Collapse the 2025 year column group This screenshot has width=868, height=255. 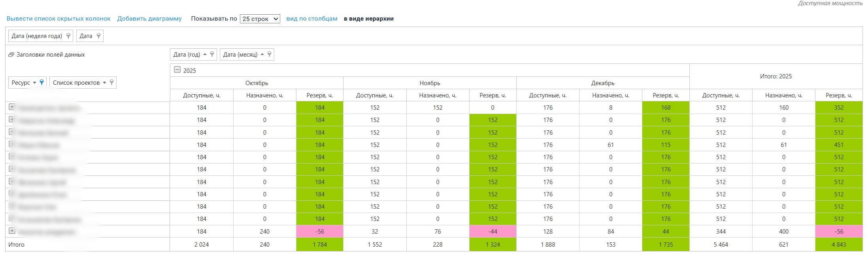pyautogui.click(x=177, y=70)
